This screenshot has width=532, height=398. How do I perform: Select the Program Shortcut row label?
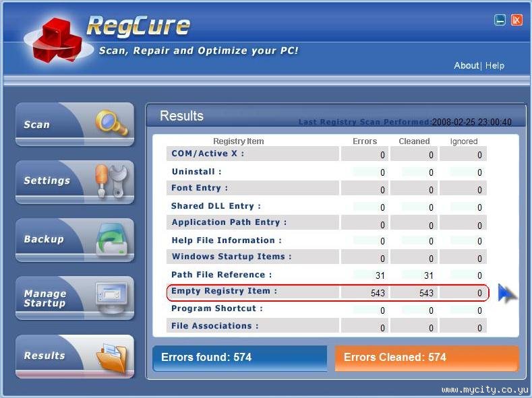(x=217, y=308)
